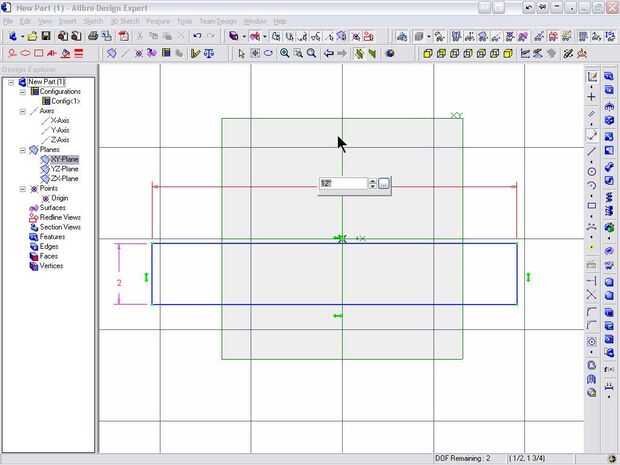The height and width of the screenshot is (465, 620).
Task: Select YZ-Plane in the Design Explorer
Action: (x=64, y=169)
